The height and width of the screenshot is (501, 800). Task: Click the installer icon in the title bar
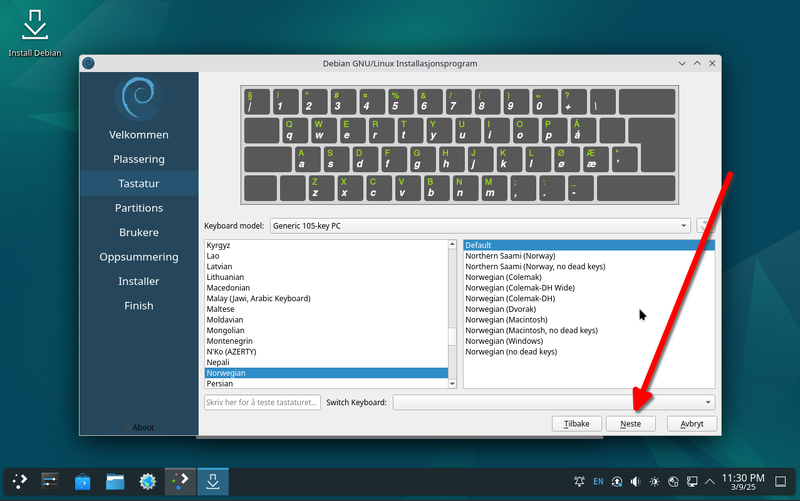click(x=88, y=63)
